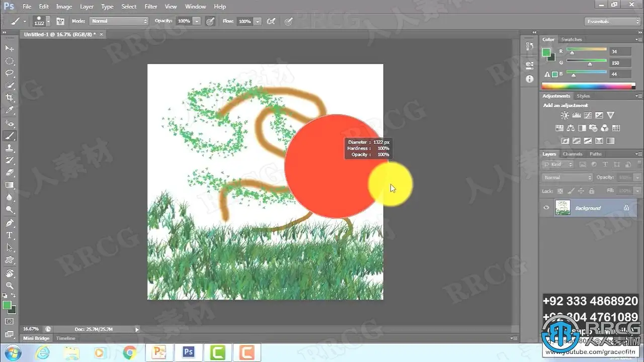
Task: Enable airbrush-style build-up
Action: 271,21
